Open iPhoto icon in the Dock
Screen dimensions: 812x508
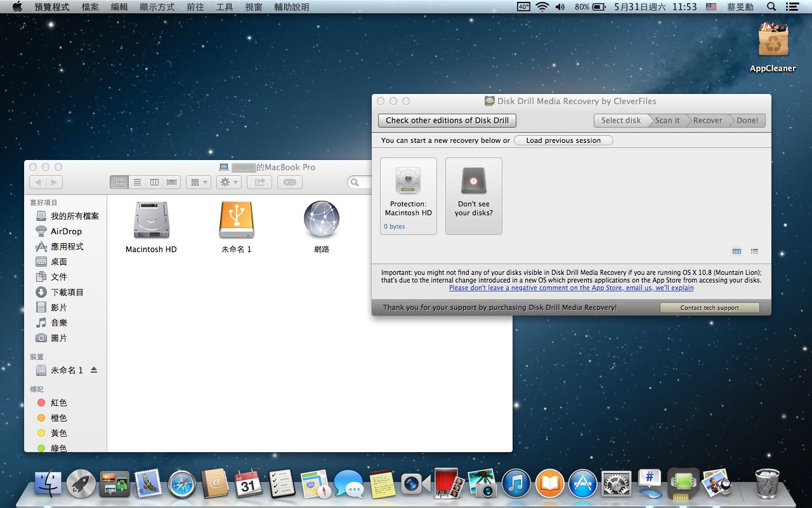pos(483,485)
